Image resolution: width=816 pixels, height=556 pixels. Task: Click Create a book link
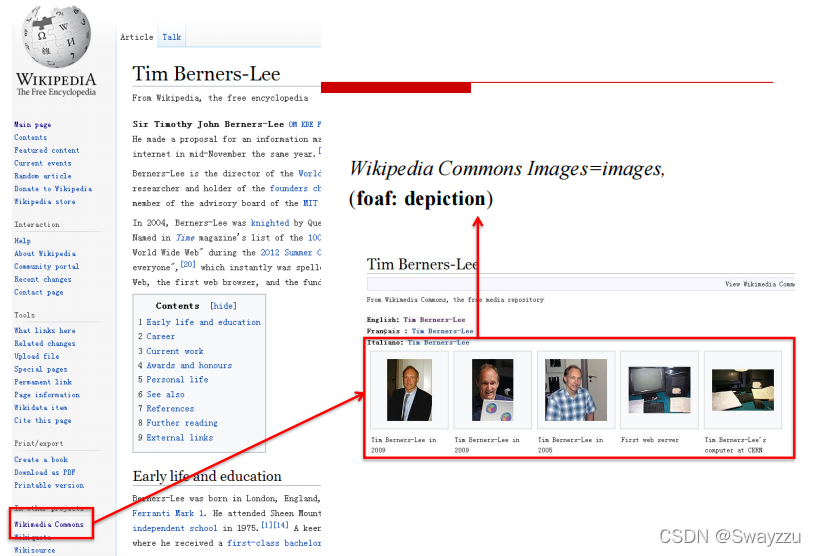coord(41,460)
